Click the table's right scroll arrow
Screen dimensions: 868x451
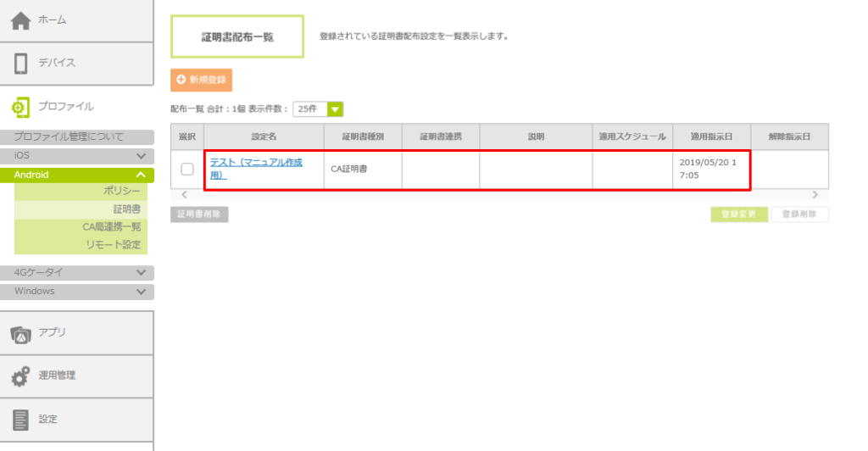pos(815,195)
